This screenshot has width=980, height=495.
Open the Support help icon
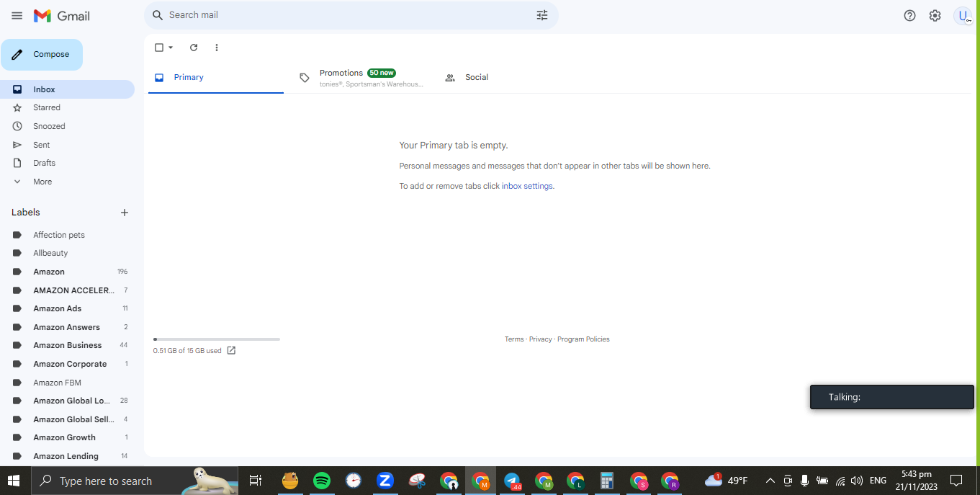click(909, 16)
